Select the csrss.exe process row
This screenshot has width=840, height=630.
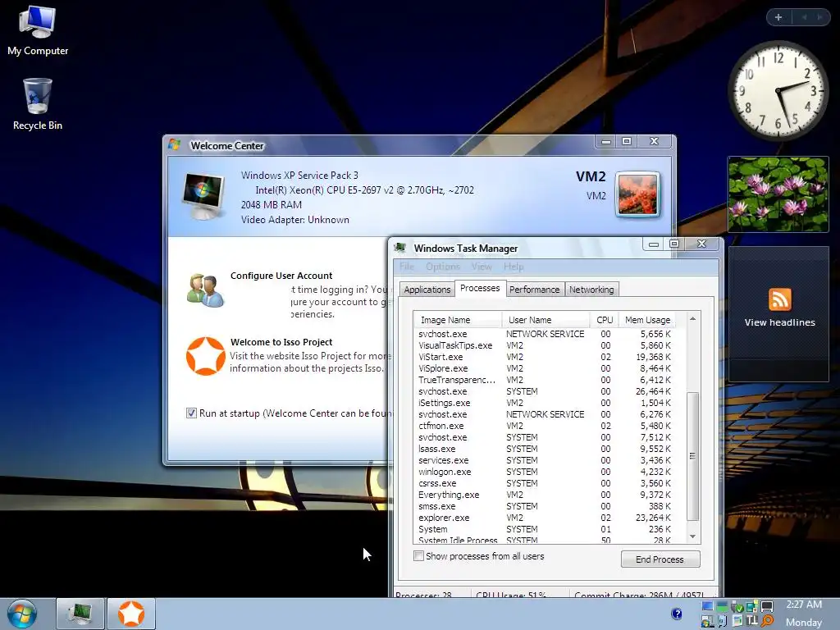tap(545, 483)
